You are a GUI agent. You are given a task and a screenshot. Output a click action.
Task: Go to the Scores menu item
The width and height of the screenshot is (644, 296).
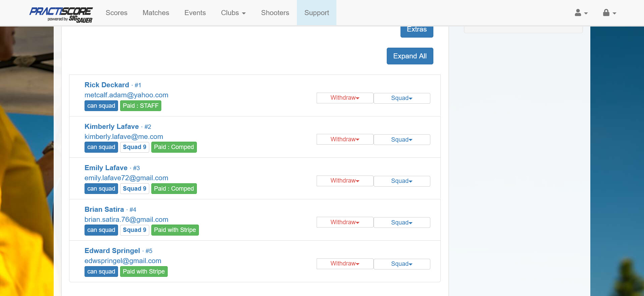[x=116, y=13]
